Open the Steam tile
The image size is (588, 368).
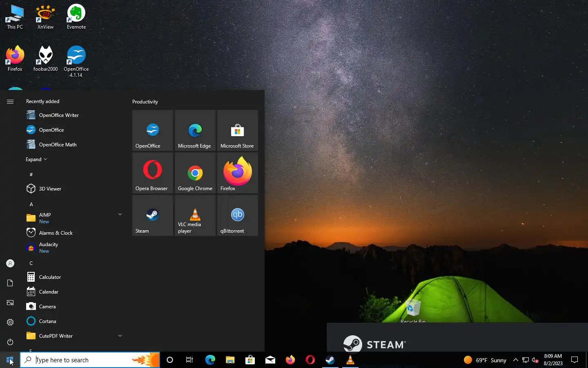pos(153,215)
